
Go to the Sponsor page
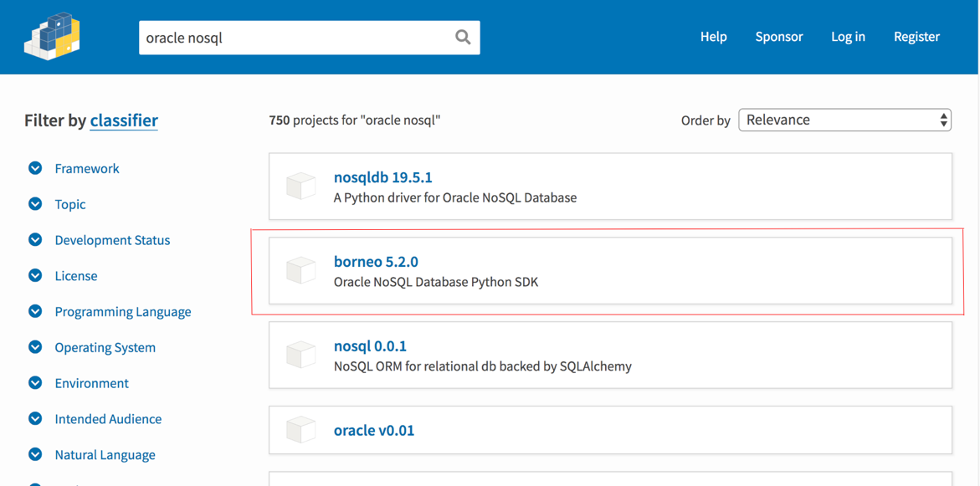(778, 37)
